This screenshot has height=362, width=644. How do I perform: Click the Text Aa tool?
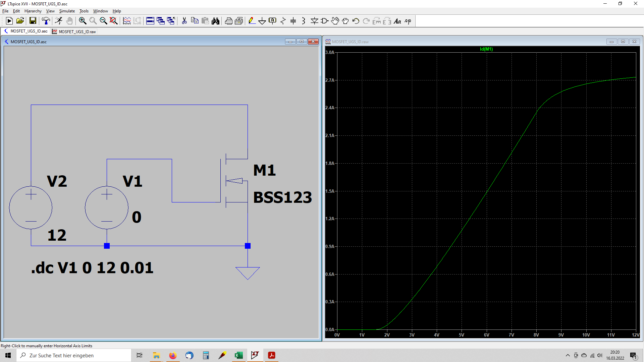tap(397, 21)
